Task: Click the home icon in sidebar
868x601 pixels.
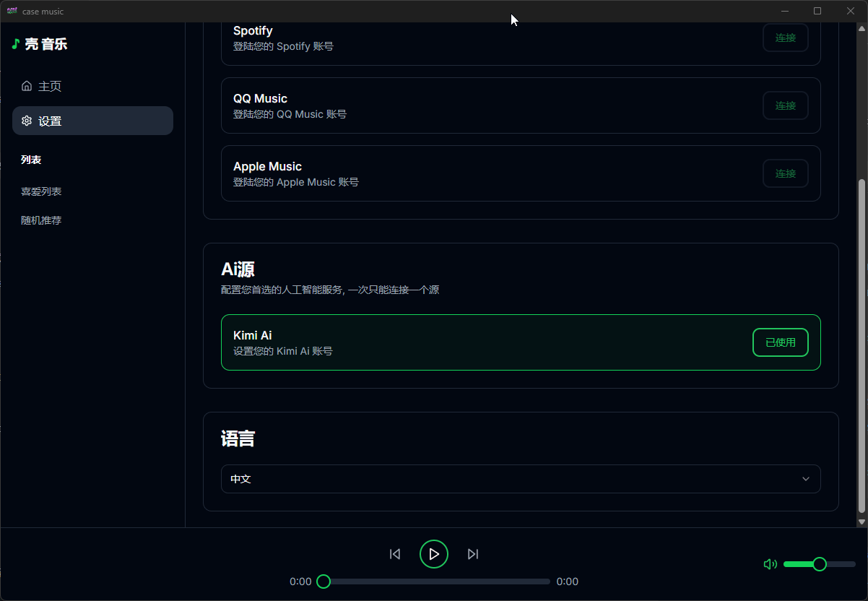Action: tap(27, 86)
